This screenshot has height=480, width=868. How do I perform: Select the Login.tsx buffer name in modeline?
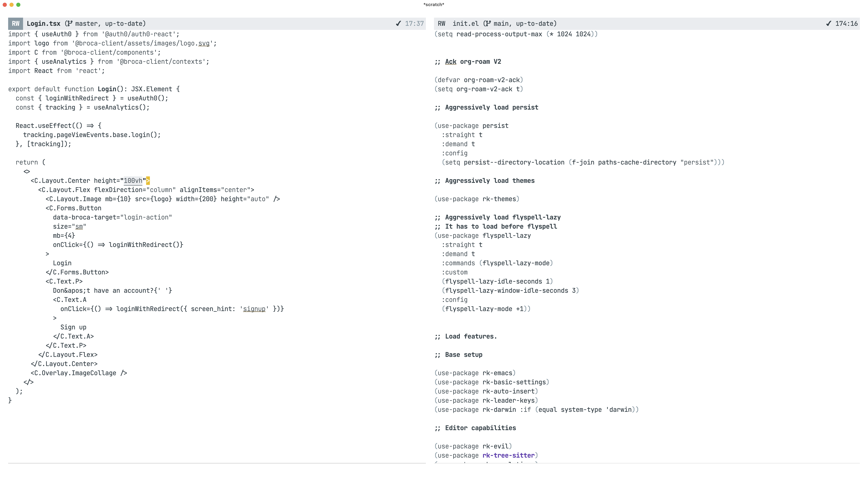(43, 24)
